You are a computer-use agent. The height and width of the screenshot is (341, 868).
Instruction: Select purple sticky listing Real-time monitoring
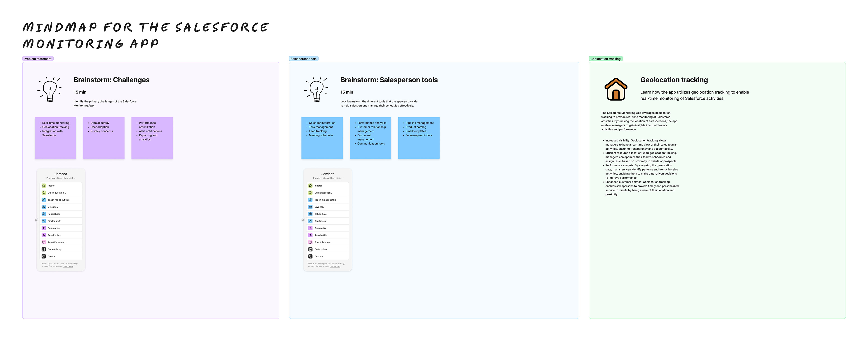pyautogui.click(x=55, y=138)
